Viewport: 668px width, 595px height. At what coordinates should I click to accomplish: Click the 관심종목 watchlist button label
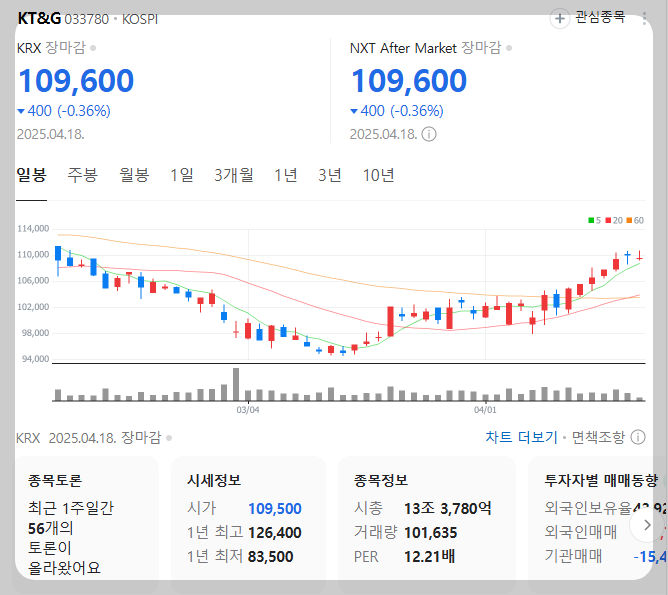click(600, 17)
